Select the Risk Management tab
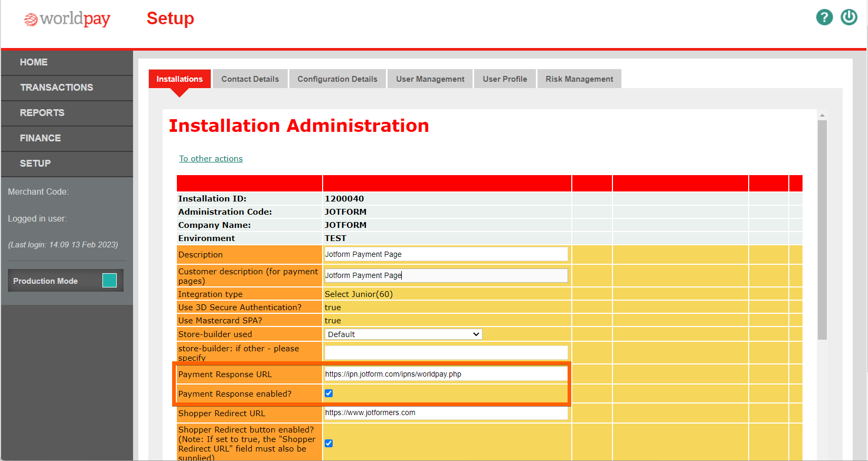The width and height of the screenshot is (868, 461). (x=579, y=79)
